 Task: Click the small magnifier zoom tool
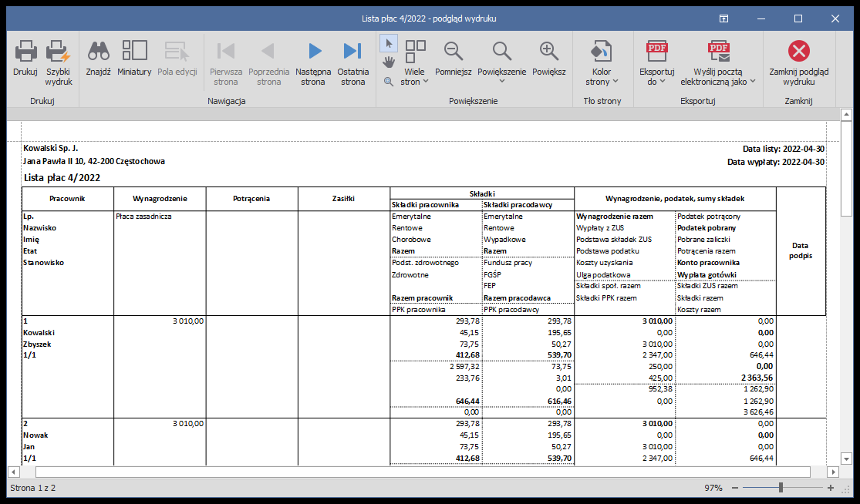click(x=389, y=80)
